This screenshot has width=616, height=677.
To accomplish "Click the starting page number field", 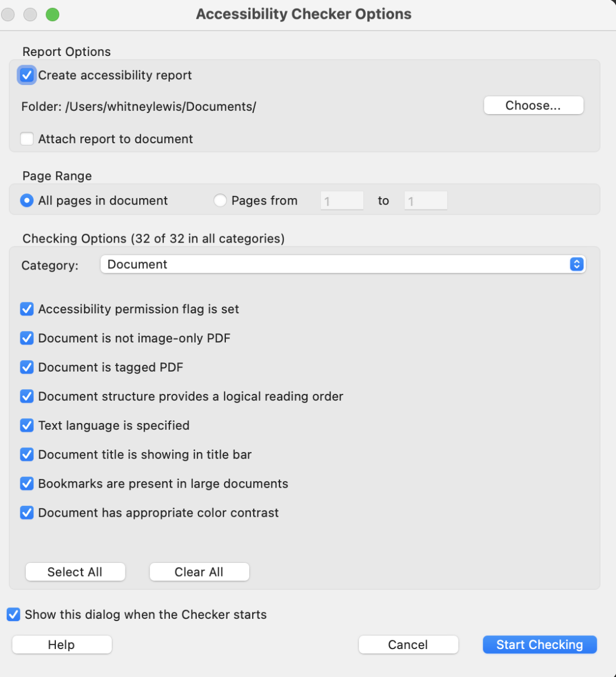I will coord(342,200).
